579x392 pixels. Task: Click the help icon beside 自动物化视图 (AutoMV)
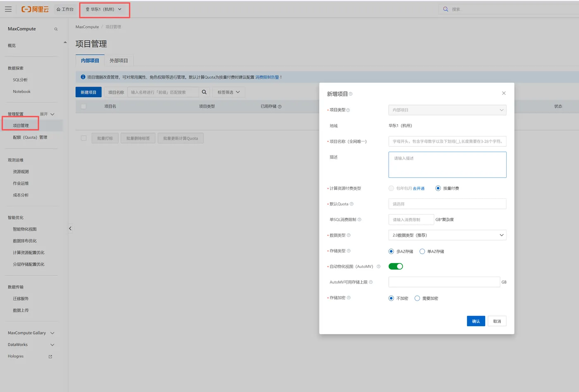pyautogui.click(x=378, y=267)
